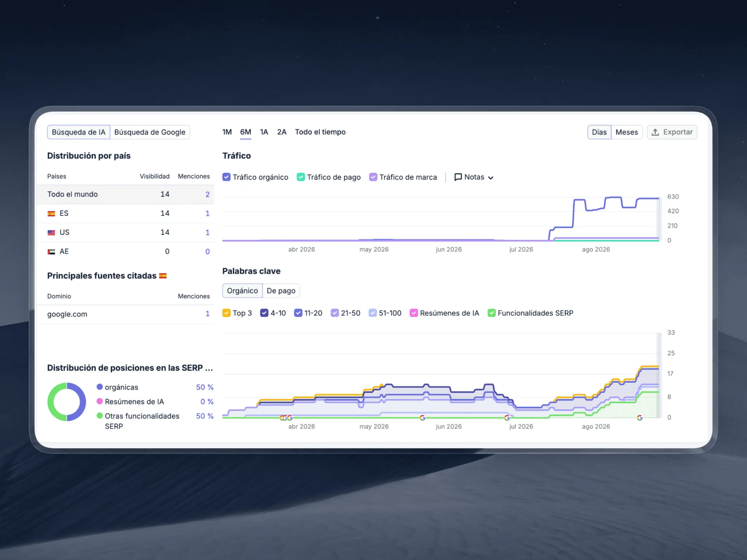747x560 pixels.
Task: Open the orgánicas 50 % value
Action: [x=205, y=387]
